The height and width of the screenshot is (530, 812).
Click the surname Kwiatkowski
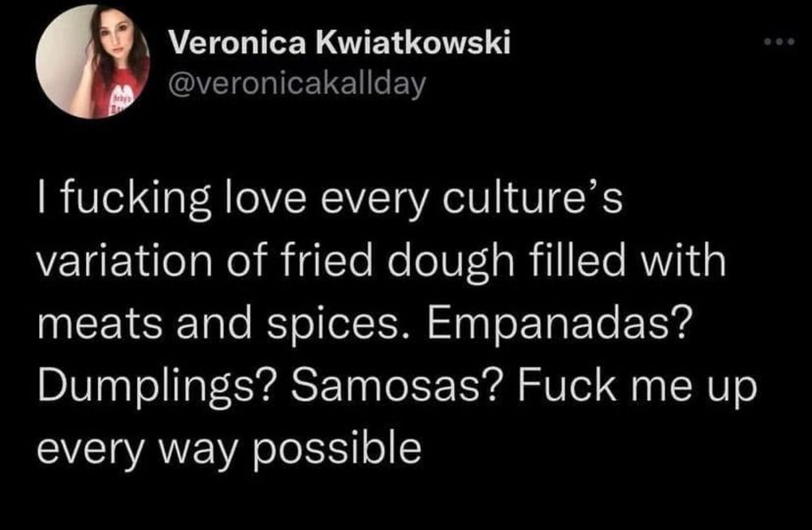point(413,42)
